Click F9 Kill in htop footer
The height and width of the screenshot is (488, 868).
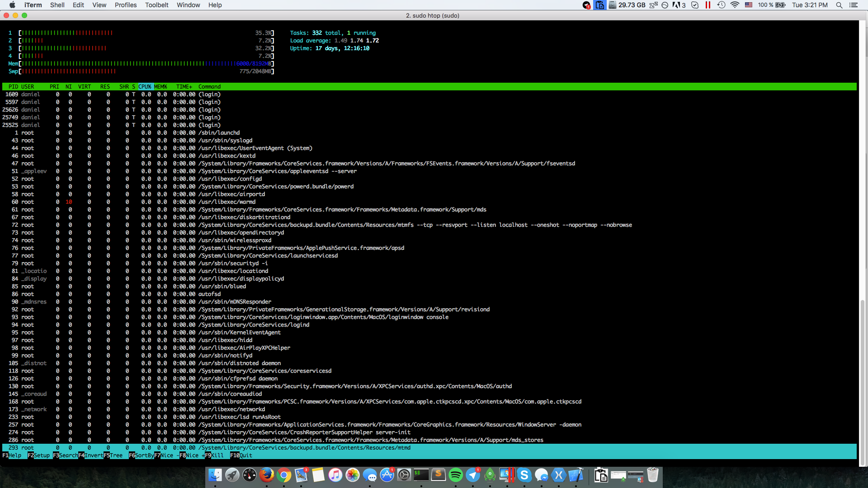click(x=214, y=455)
